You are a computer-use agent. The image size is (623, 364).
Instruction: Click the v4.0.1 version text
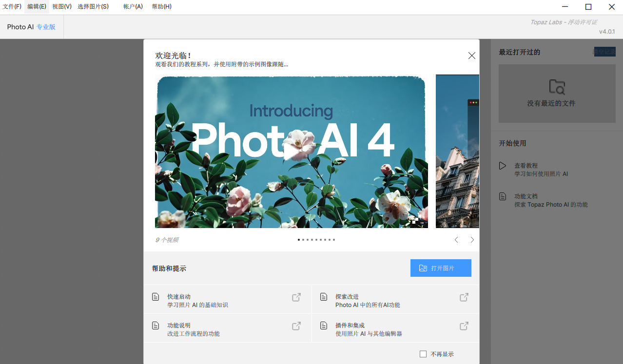[607, 31]
